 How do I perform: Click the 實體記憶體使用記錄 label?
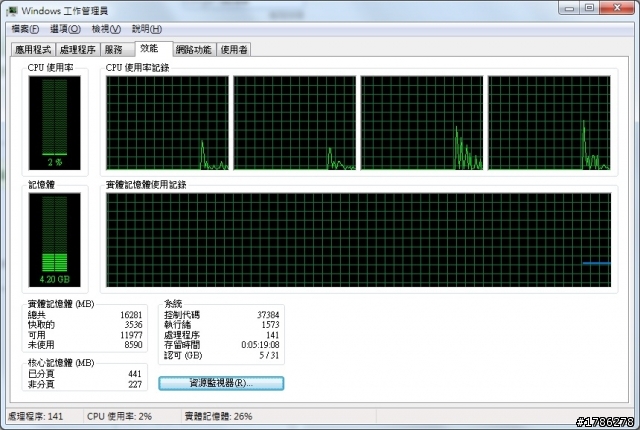click(146, 185)
